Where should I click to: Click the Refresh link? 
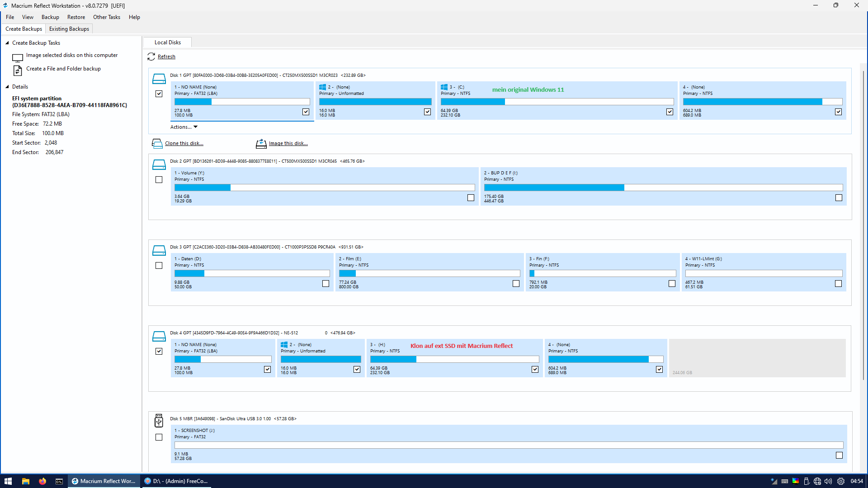(166, 57)
